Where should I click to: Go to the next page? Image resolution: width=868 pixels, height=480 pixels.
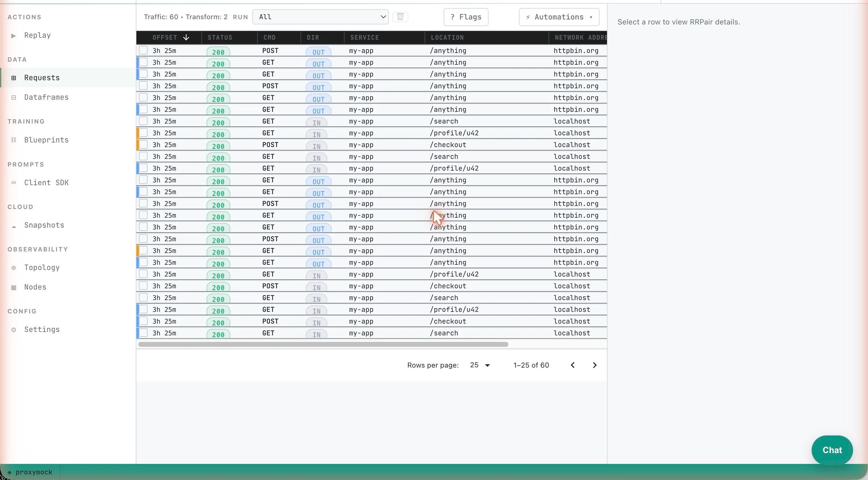click(x=594, y=365)
